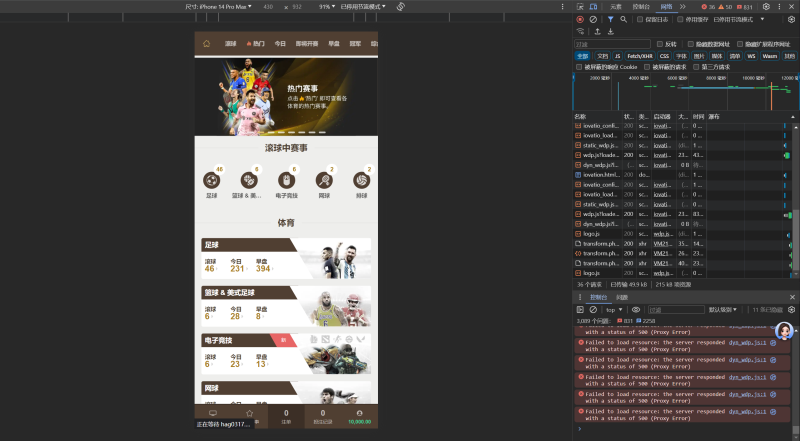Clear the network log
800x441 pixels.
pos(593,19)
